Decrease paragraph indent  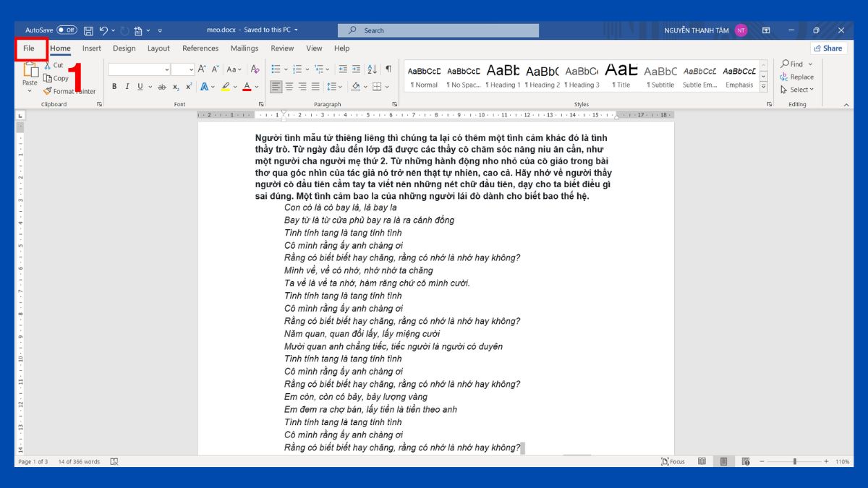(343, 69)
